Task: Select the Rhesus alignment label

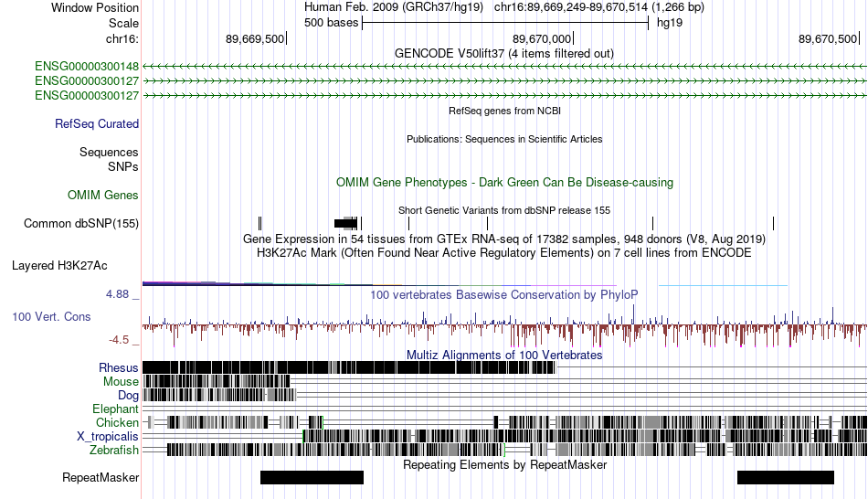Action: pyautogui.click(x=119, y=367)
